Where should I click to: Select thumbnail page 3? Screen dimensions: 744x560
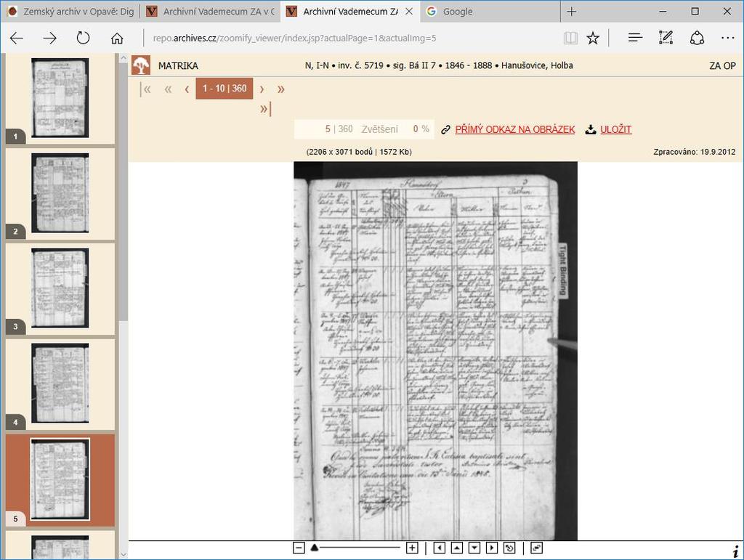[60, 288]
